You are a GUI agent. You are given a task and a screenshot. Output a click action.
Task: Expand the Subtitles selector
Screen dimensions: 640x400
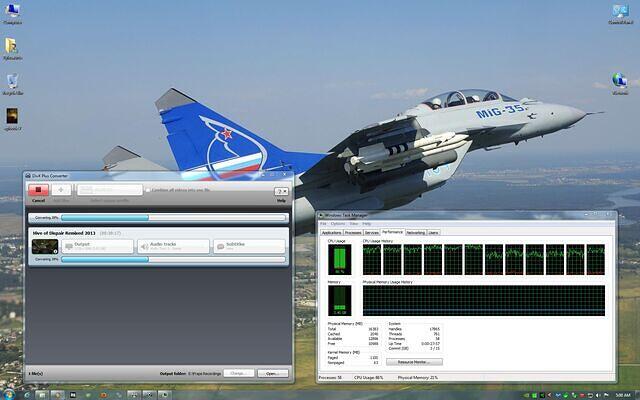click(250, 246)
